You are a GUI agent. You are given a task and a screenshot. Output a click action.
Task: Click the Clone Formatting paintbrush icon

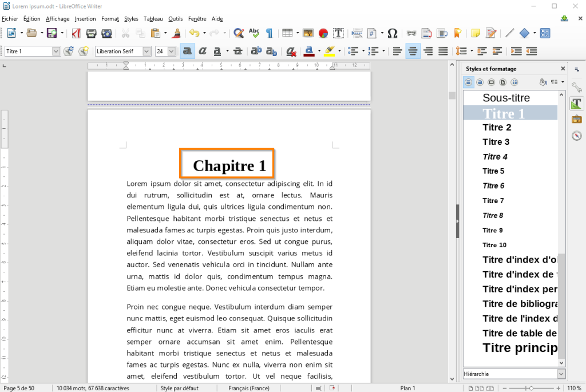point(176,33)
